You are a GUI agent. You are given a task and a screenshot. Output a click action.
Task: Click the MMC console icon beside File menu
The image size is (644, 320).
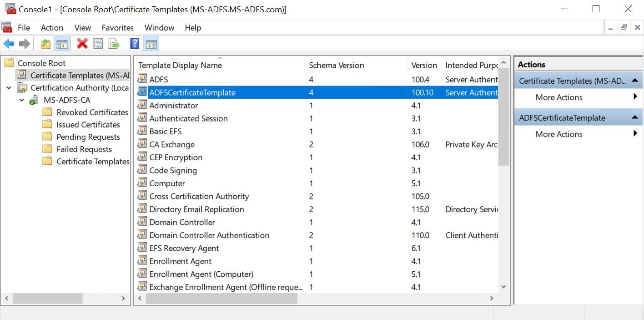click(x=7, y=27)
